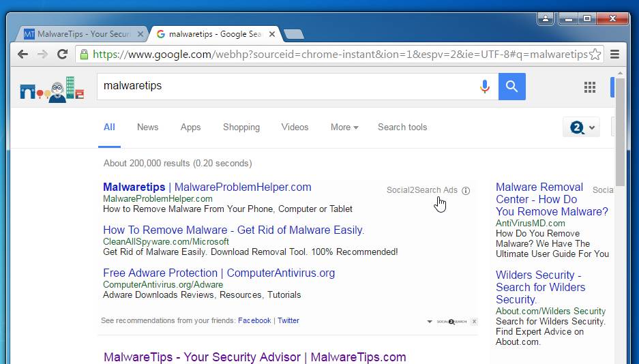
Task: Open MalwareTips Your Security Advisor result
Action: 254,357
